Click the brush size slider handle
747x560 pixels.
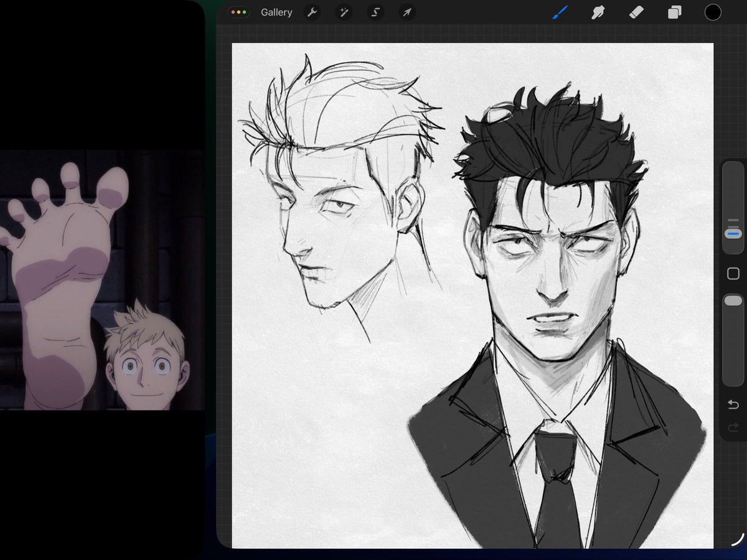(733, 233)
